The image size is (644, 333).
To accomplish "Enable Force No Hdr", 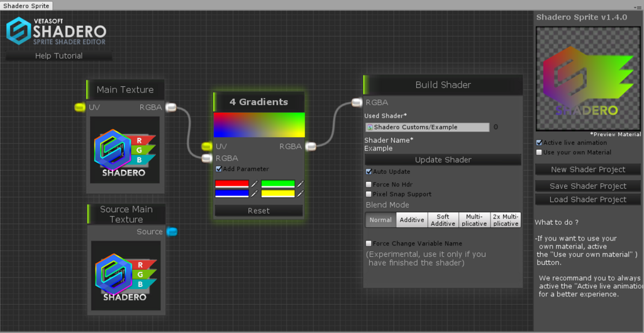I will 369,184.
